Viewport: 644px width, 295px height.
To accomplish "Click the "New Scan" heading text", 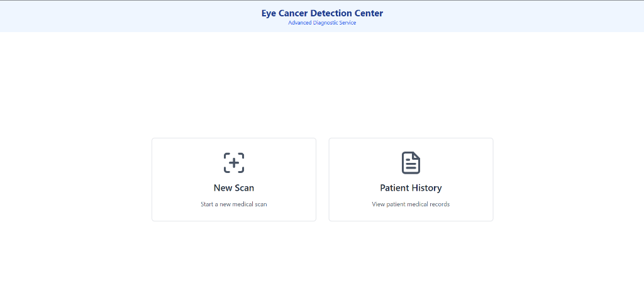I will point(234,188).
